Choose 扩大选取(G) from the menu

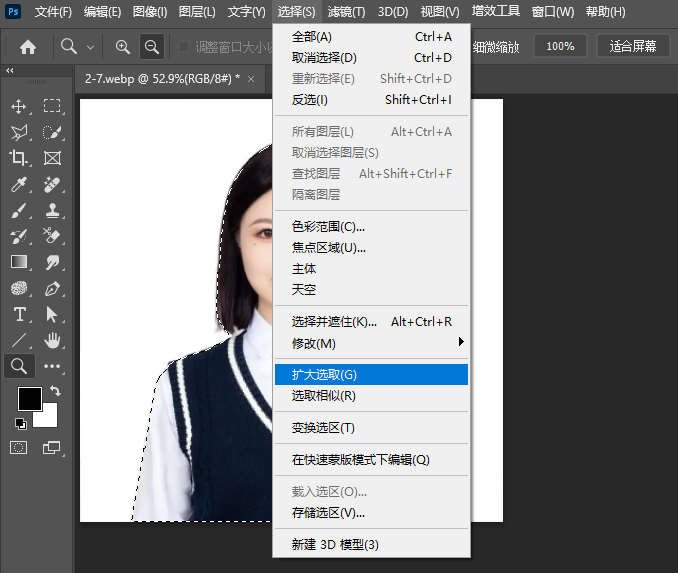(371, 375)
